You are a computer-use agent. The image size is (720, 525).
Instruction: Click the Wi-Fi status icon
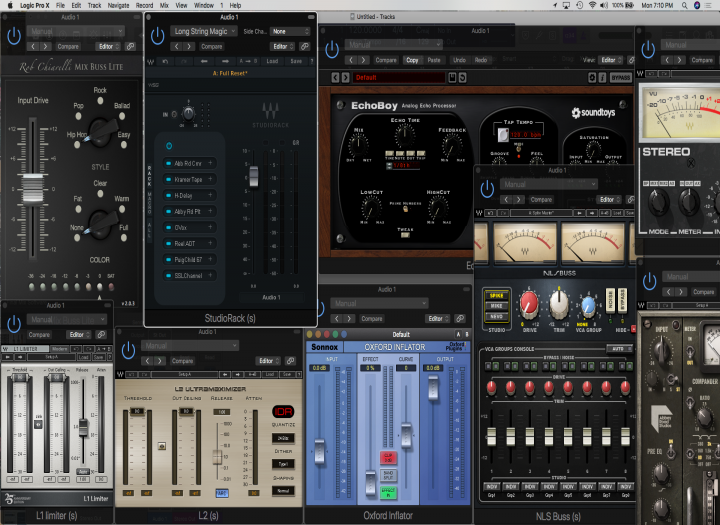pyautogui.click(x=592, y=6)
